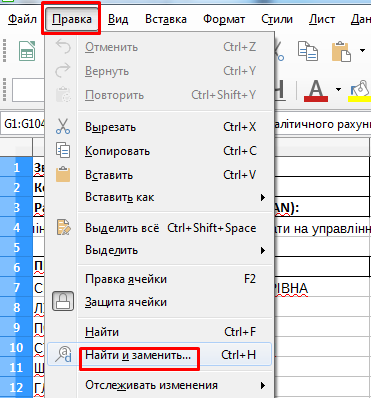
Task: Open the Paste toolbar dropdown arrow
Action: (362, 51)
